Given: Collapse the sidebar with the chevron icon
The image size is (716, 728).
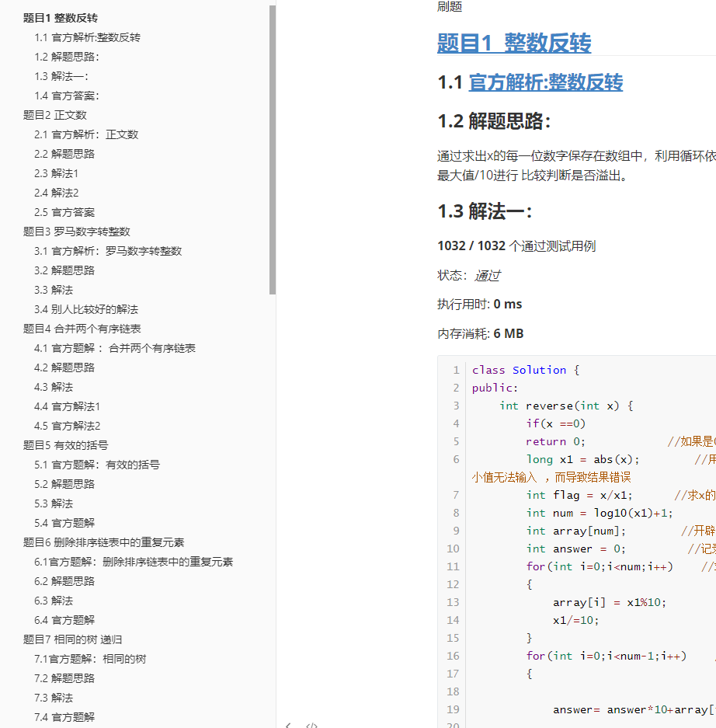Looking at the screenshot, I should (x=288, y=725).
